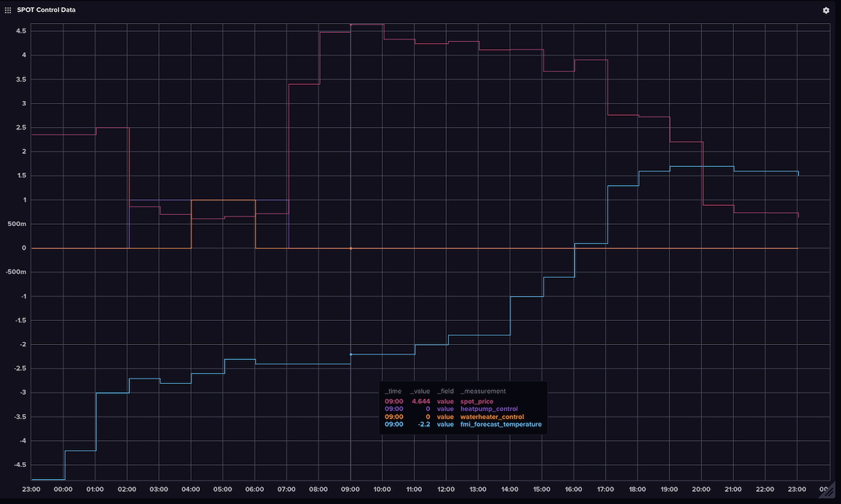
Task: Click the 500m label on the Y axis
Action: (x=17, y=224)
